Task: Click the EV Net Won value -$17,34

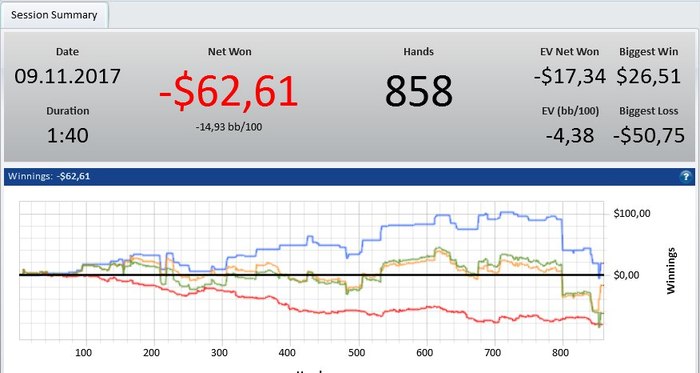Action: pos(570,76)
